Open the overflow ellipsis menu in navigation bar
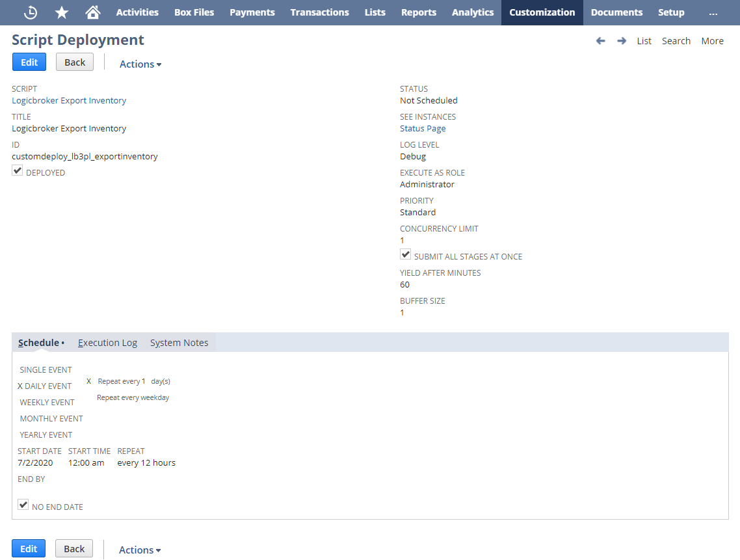Screen dimensions: 740x560 coord(713,12)
